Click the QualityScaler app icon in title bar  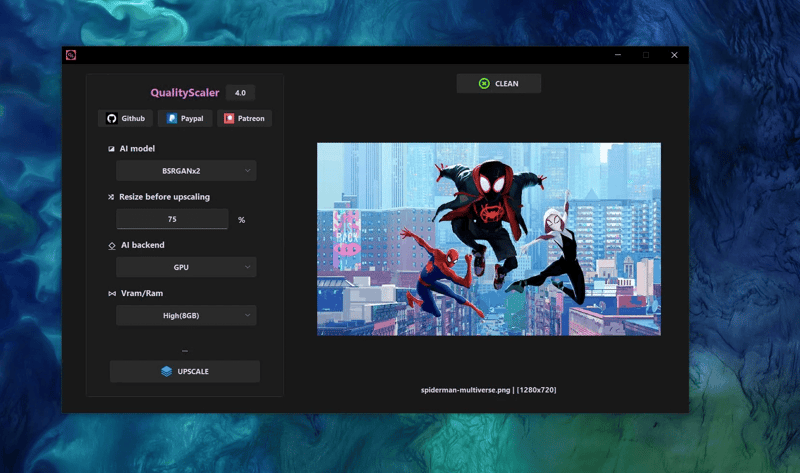click(71, 55)
